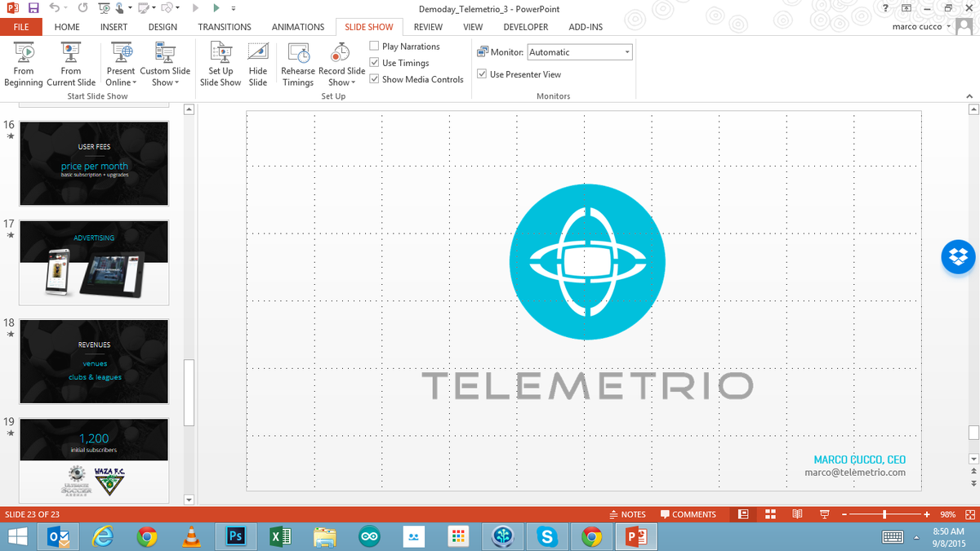This screenshot has height=551, width=980.
Task: Open the Undo history dropdown arrow
Action: tap(66, 8)
